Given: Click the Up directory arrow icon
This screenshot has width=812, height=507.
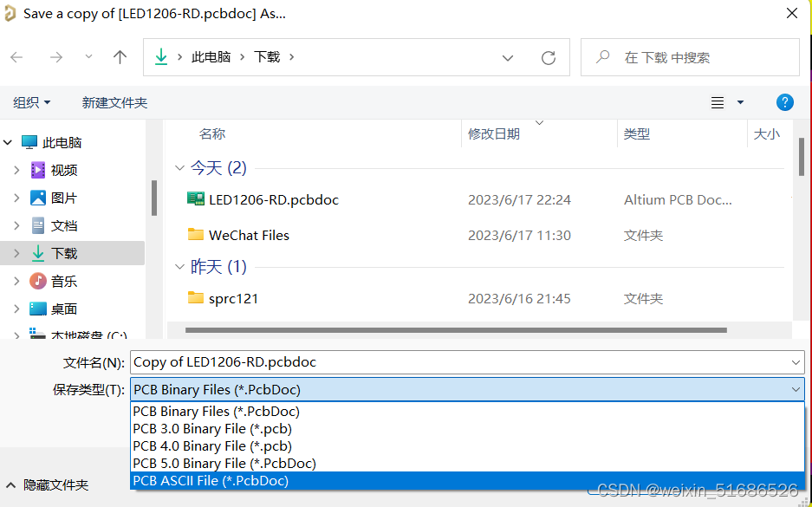Looking at the screenshot, I should (120, 57).
